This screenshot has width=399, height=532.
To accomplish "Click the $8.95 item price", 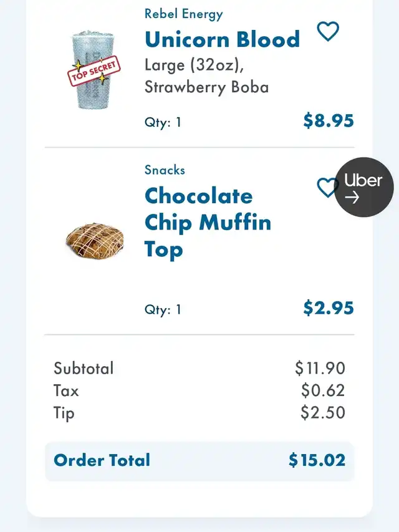I will click(329, 121).
